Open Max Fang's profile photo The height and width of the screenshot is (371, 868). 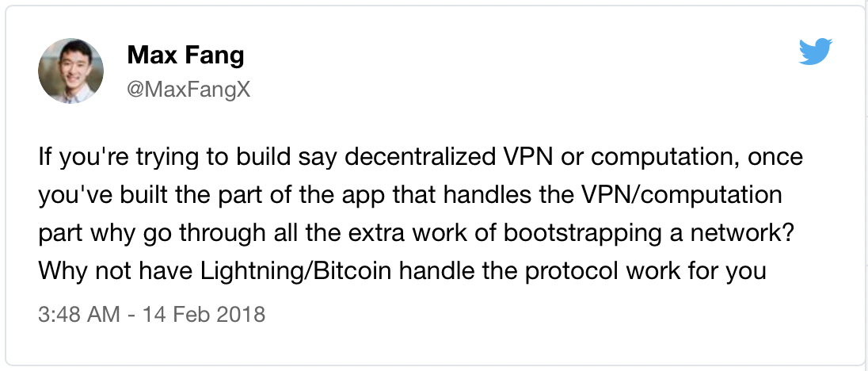[70, 71]
